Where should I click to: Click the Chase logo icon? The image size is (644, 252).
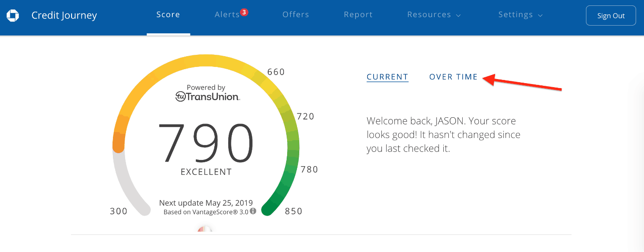click(x=13, y=16)
